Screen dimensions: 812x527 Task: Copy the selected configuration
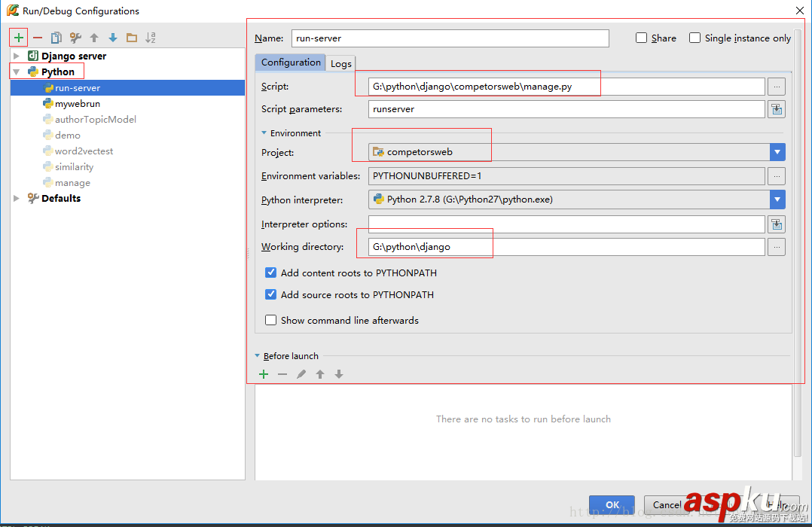56,38
